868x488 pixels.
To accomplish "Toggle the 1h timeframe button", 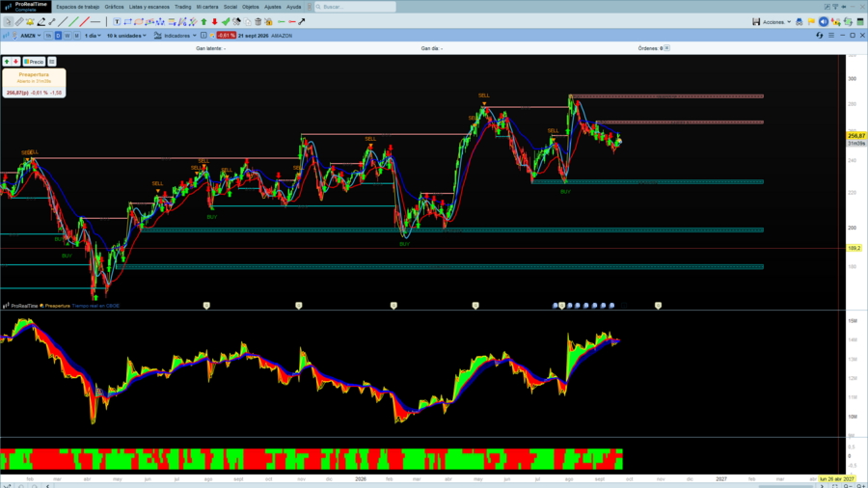I will [x=49, y=36].
